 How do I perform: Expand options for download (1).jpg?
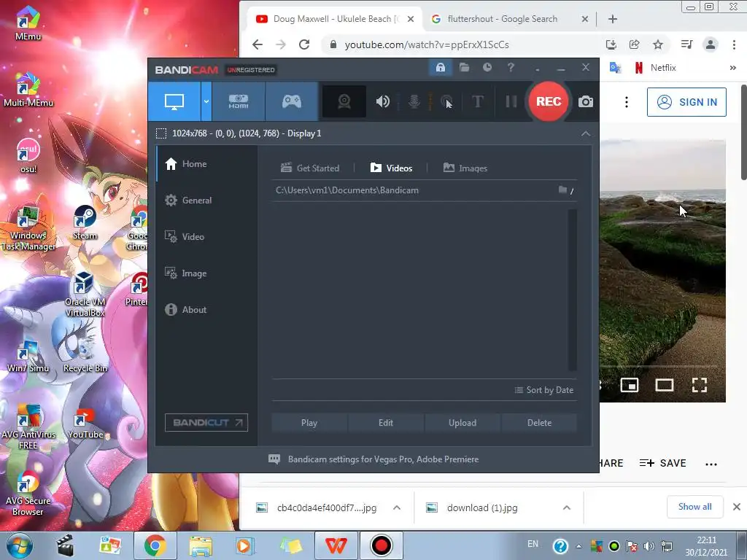[566, 507]
